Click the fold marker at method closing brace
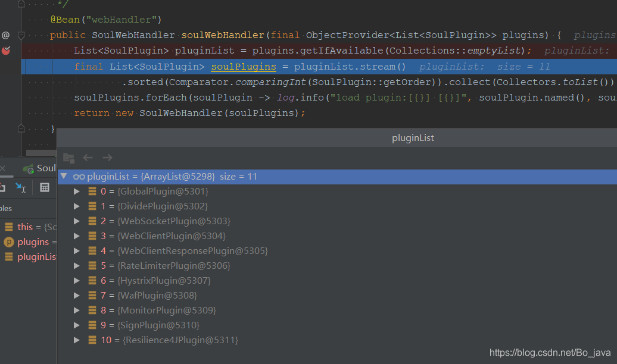The height and width of the screenshot is (364, 617). click(21, 128)
